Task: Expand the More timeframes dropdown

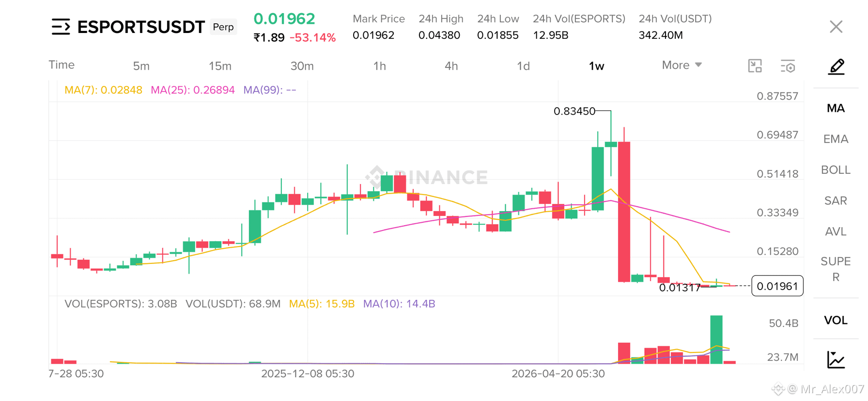Action: pyautogui.click(x=682, y=65)
